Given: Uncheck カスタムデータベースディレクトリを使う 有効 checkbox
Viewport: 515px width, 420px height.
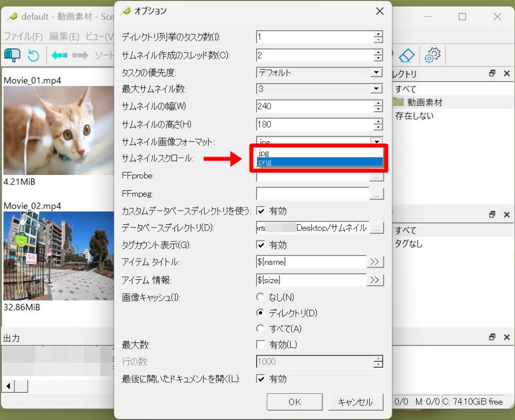Looking at the screenshot, I should coord(261,211).
